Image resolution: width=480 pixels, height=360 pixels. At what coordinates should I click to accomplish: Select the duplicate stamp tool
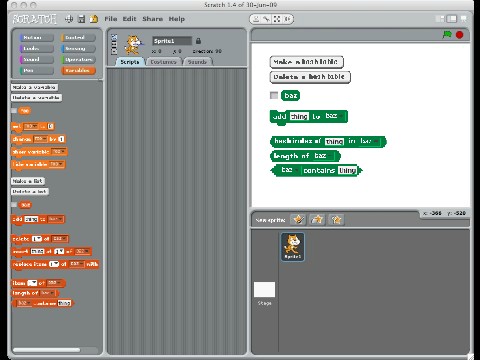(256, 19)
